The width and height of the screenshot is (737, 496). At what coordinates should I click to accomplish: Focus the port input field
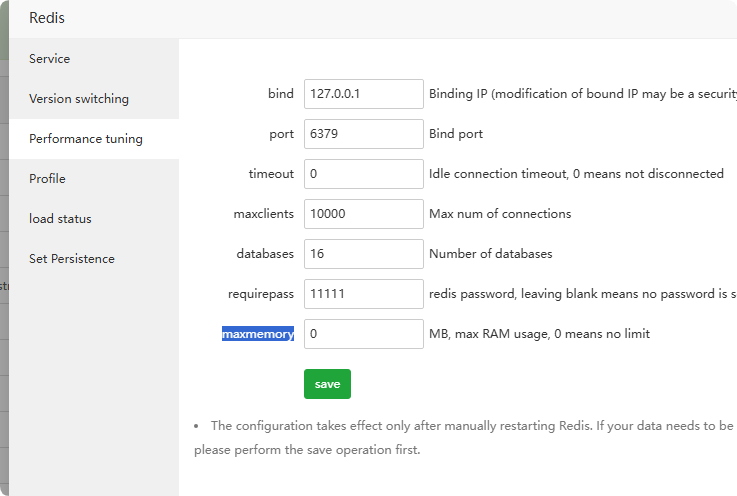364,134
